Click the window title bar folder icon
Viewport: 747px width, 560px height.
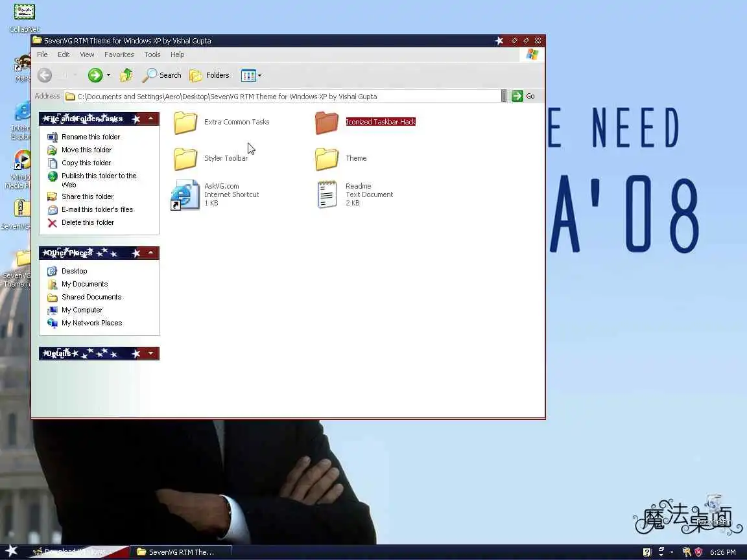(x=37, y=40)
